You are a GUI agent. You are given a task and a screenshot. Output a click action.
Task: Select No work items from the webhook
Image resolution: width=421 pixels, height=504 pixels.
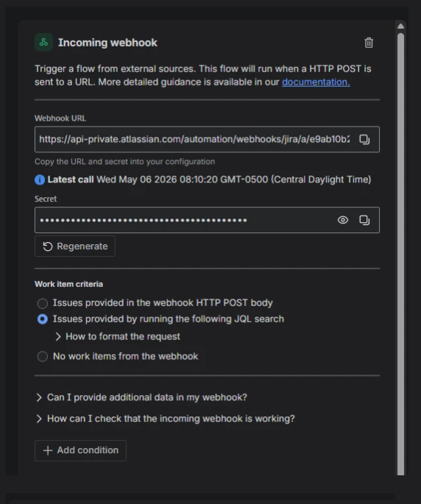(x=43, y=356)
